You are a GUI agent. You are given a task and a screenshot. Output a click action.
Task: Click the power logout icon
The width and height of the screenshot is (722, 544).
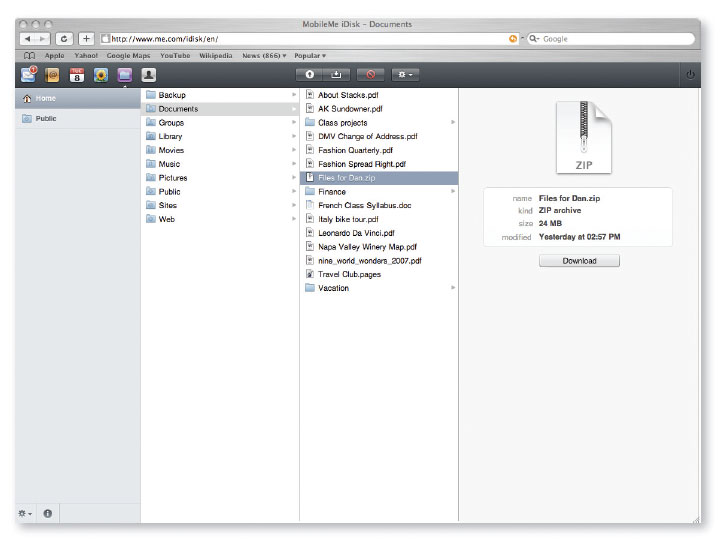(x=690, y=75)
